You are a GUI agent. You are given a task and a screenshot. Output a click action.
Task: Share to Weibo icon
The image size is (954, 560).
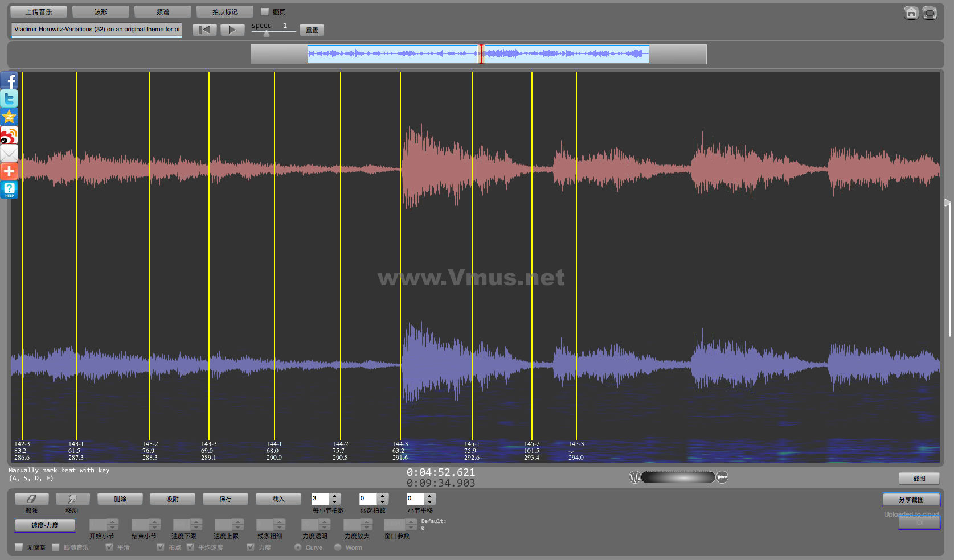tap(9, 135)
